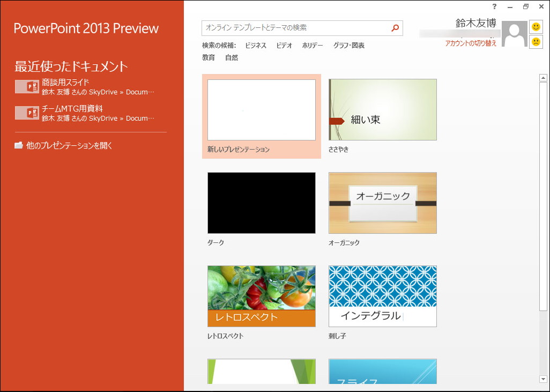
Task: Click the online template search box
Action: click(x=295, y=28)
